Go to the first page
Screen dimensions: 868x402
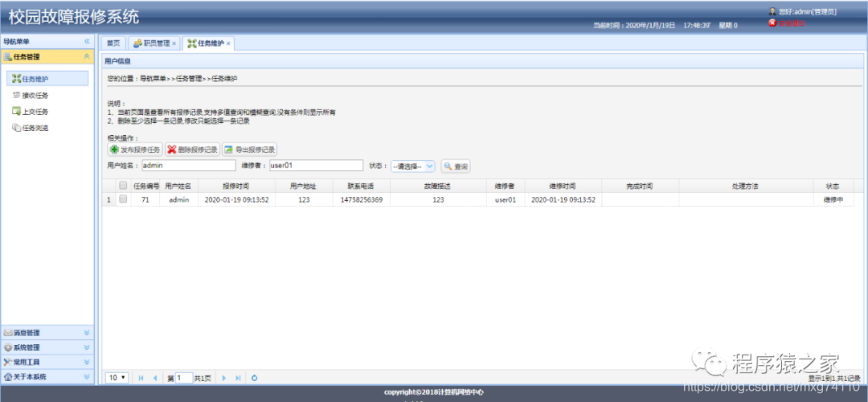click(x=141, y=378)
